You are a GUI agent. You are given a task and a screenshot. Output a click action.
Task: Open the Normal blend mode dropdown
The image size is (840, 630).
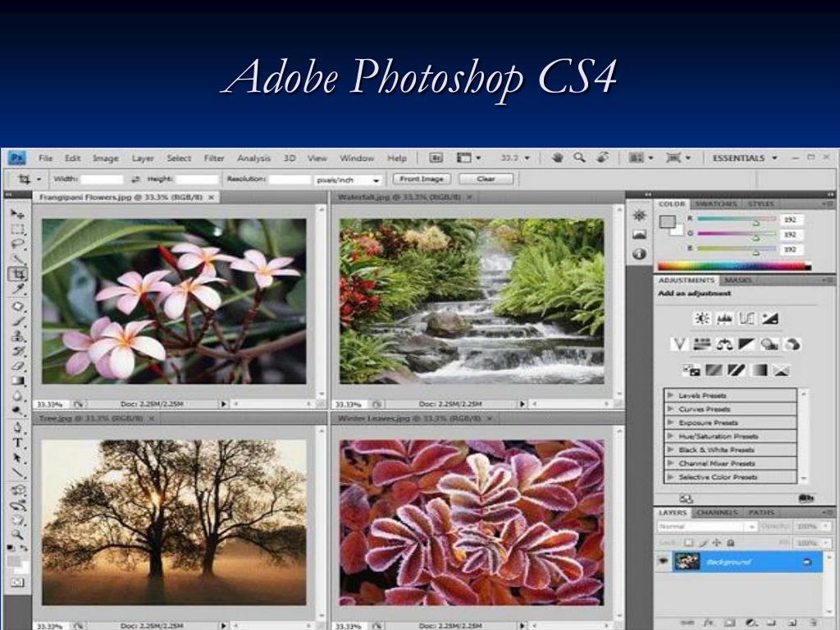(x=706, y=527)
